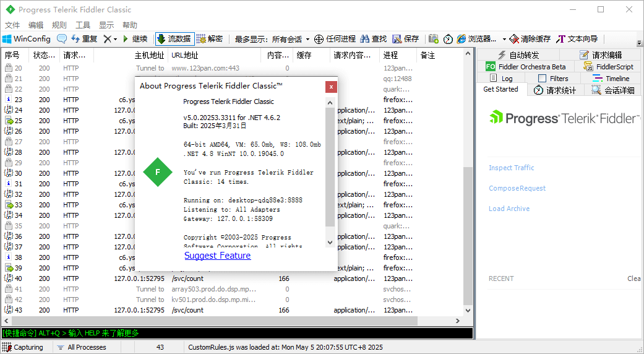Image resolution: width=644 pixels, height=354 pixels.
Task: Click the 保存 save icon
Action: pos(397,39)
